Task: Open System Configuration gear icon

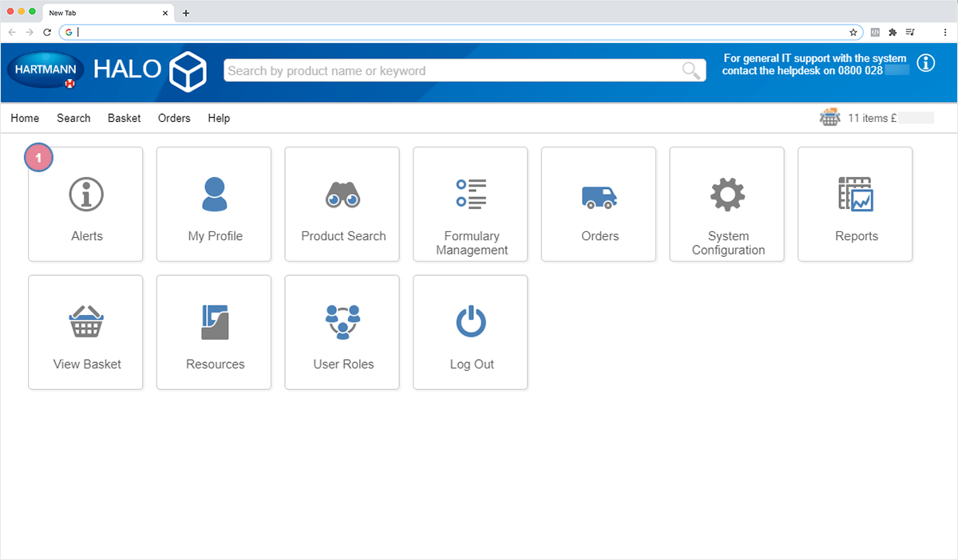Action: tap(727, 195)
